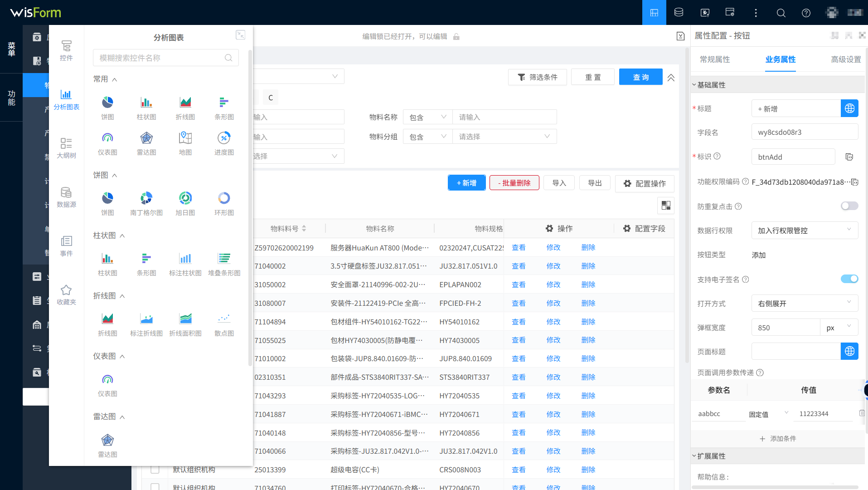This screenshot has height=490, width=868.
Task: Select the 堆叠条形图 chart icon
Action: click(x=224, y=264)
